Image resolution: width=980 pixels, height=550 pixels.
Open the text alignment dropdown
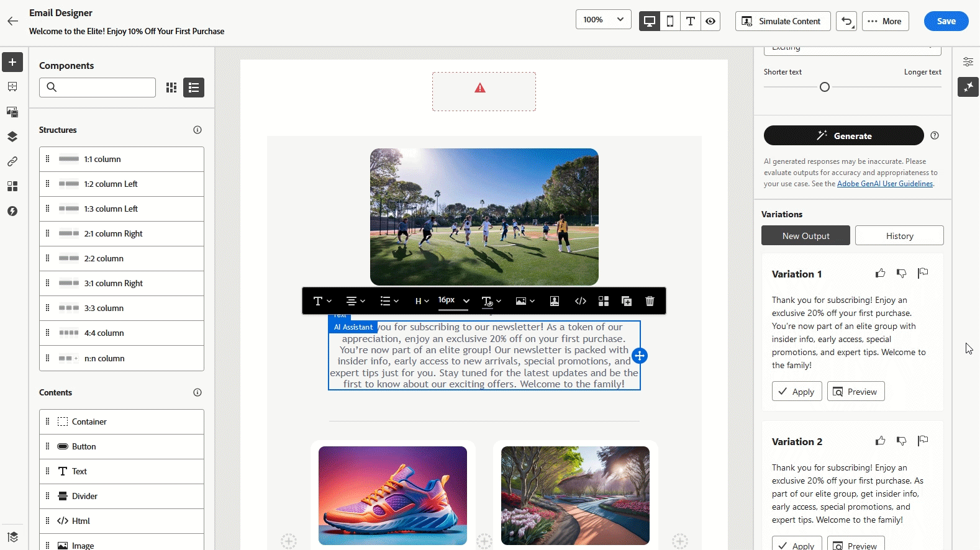click(x=355, y=301)
